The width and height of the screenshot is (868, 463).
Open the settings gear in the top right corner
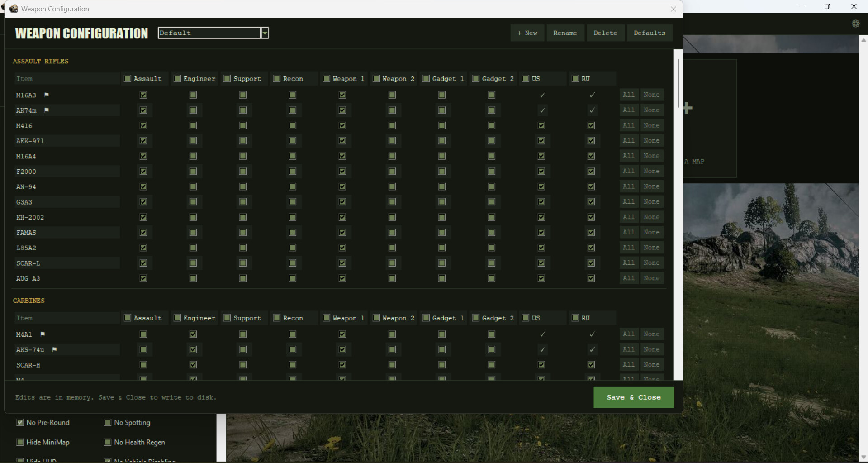coord(856,24)
